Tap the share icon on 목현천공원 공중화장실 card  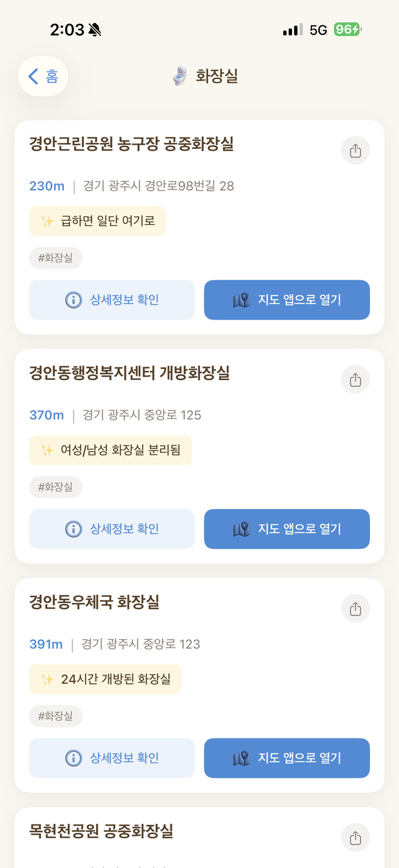click(355, 837)
